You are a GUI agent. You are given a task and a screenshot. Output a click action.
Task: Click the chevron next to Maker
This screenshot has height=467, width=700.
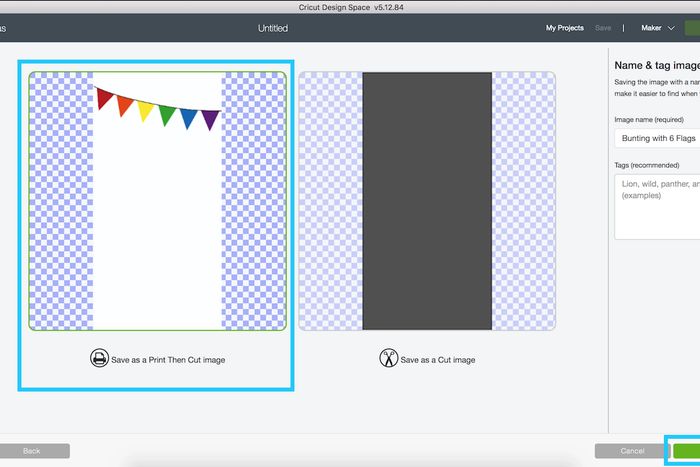tap(672, 29)
